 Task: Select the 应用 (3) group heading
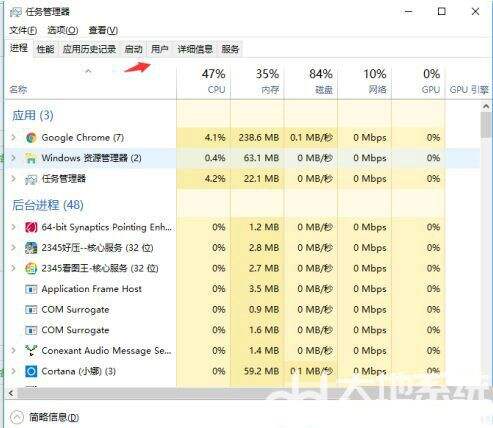pos(33,115)
